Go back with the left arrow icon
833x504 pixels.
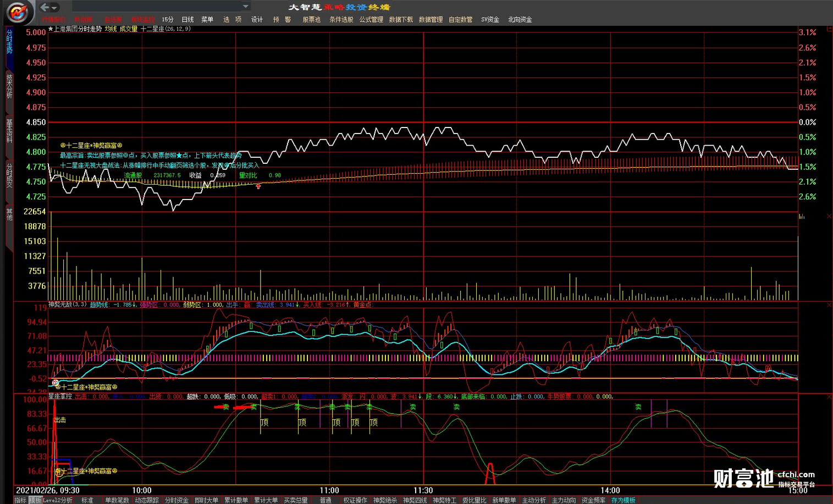click(45, 7)
